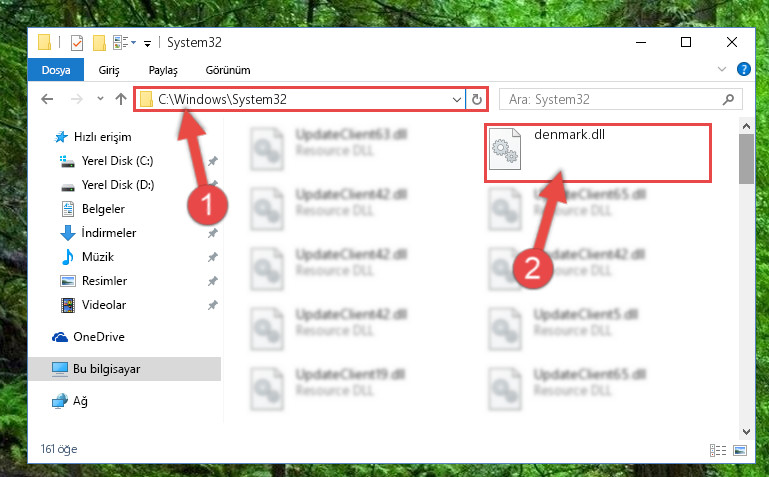Open the Customize Quick Access Toolbar arrow
Screen dimensions: 769x477
147,44
